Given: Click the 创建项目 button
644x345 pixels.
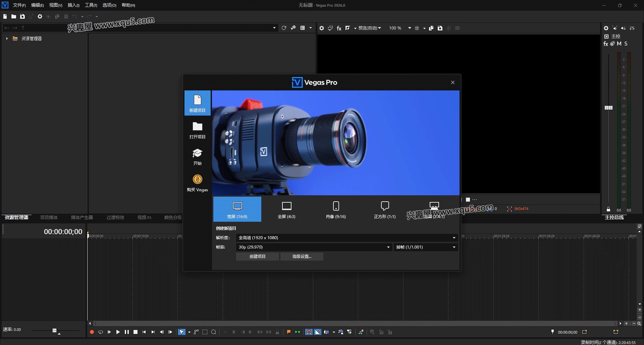Looking at the screenshot, I should 258,257.
